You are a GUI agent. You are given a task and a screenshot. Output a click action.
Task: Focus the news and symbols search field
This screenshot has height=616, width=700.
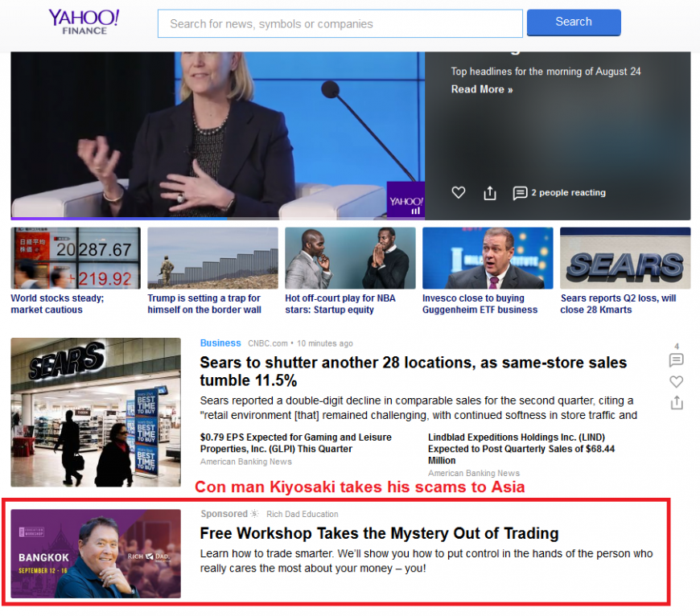click(x=340, y=23)
